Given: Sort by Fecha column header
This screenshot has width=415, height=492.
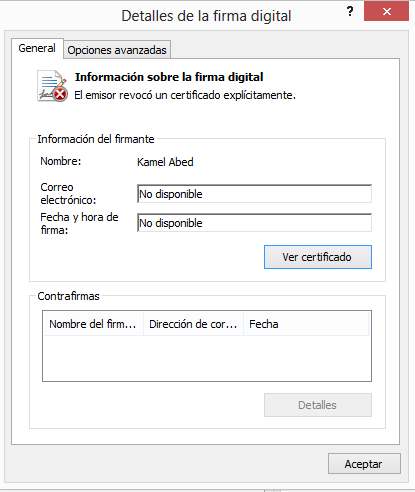Looking at the screenshot, I should click(x=306, y=324).
